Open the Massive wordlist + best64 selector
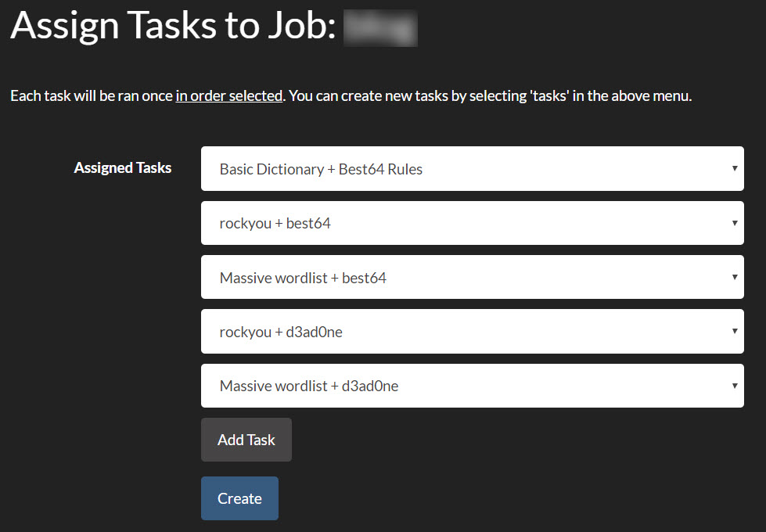 [x=473, y=277]
